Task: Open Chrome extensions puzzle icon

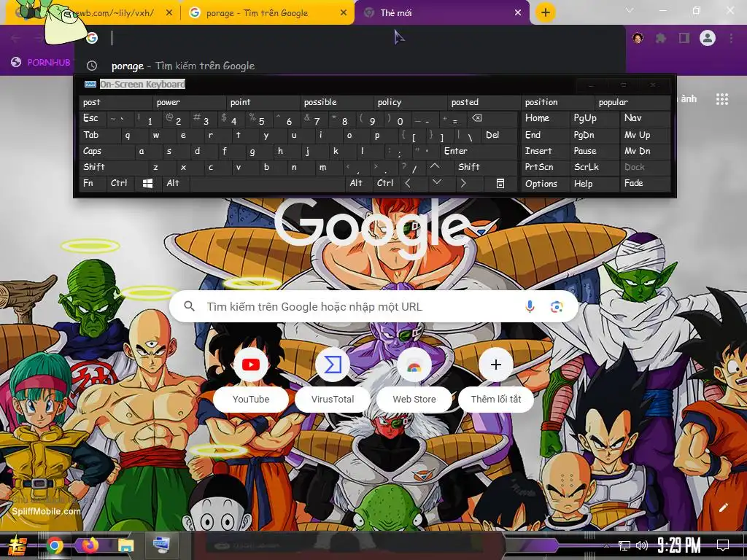Action: pyautogui.click(x=661, y=38)
